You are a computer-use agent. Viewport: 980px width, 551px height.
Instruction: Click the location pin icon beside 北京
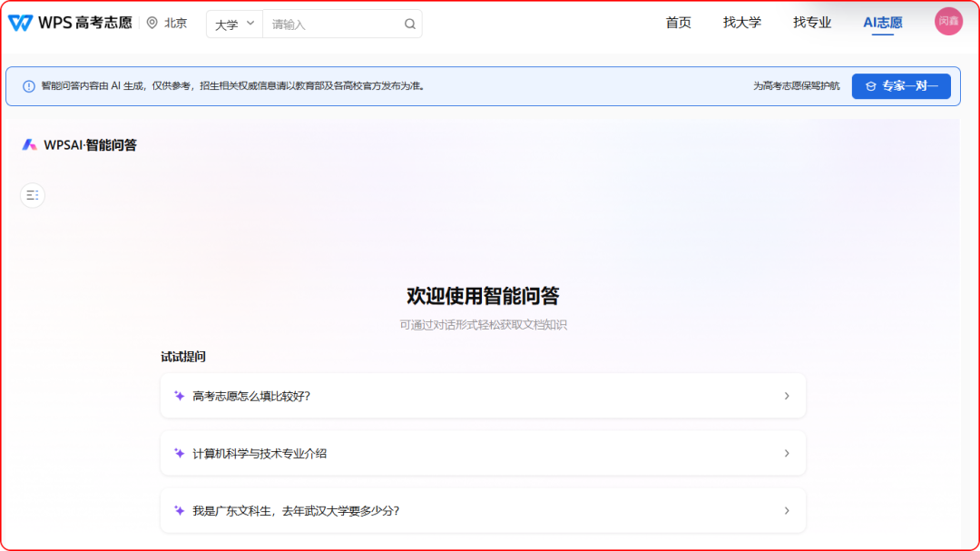coord(152,23)
